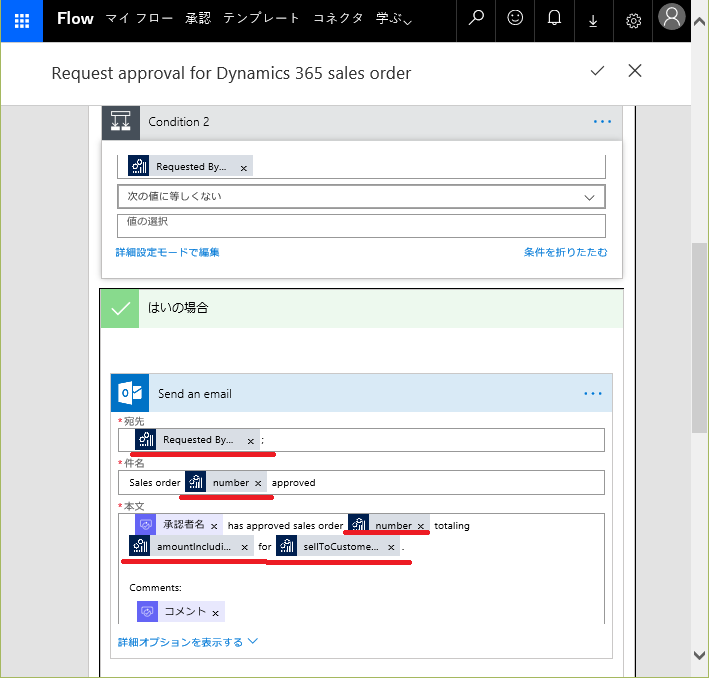Click the vertical scrollbar thumb

coord(700,338)
